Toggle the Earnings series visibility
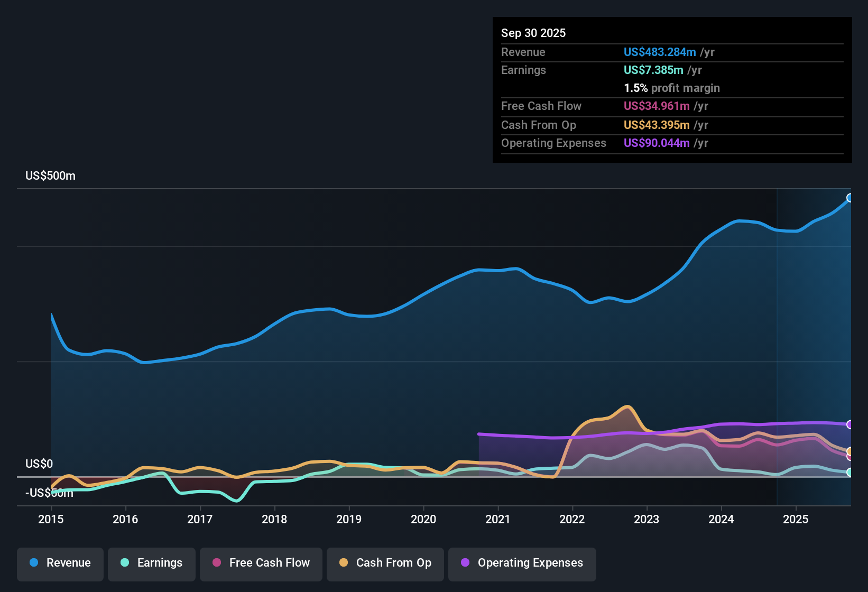The height and width of the screenshot is (592, 868). click(152, 563)
